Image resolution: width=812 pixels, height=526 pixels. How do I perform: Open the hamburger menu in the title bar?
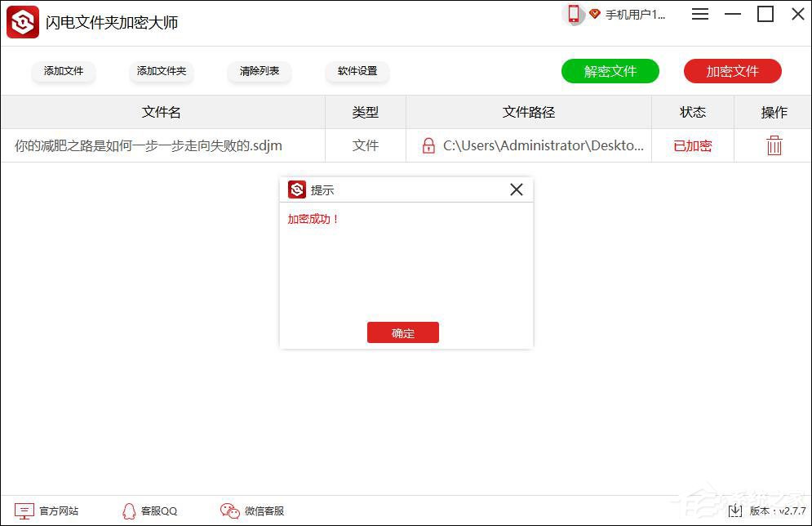[699, 14]
